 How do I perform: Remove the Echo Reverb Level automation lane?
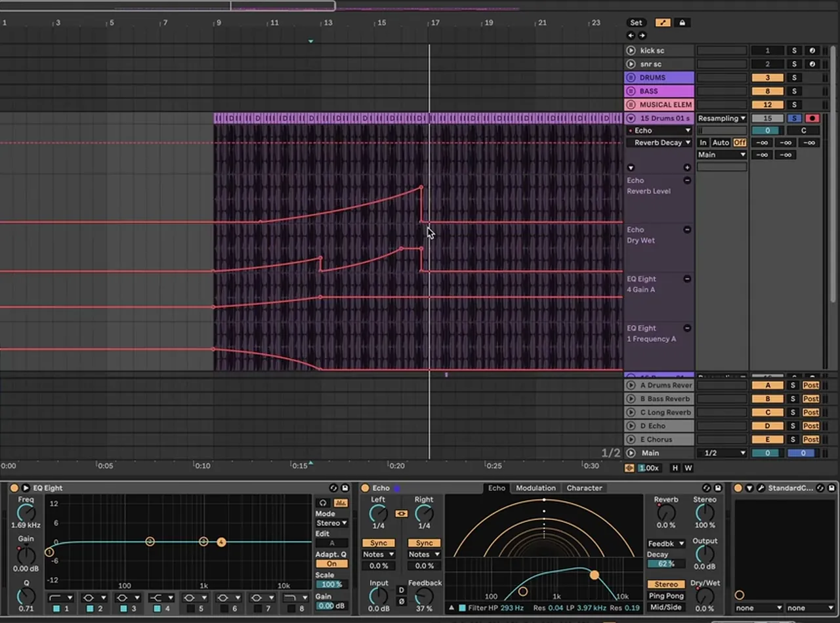pyautogui.click(x=687, y=180)
